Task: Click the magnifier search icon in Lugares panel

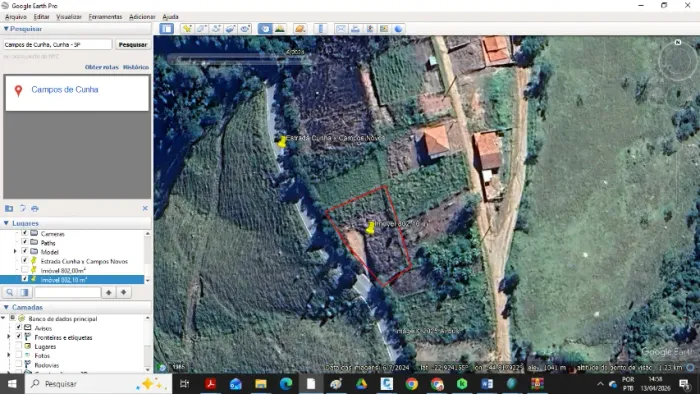Action: (9, 292)
